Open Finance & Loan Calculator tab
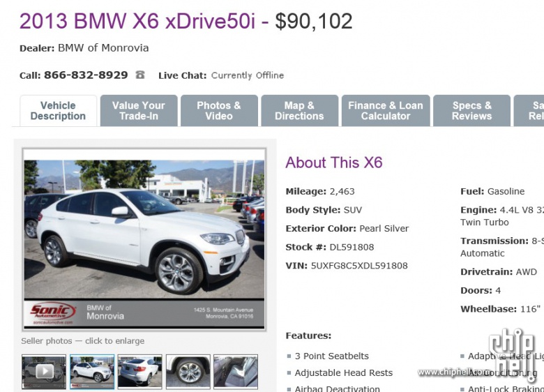Image resolution: width=544 pixels, height=392 pixels. (386, 111)
